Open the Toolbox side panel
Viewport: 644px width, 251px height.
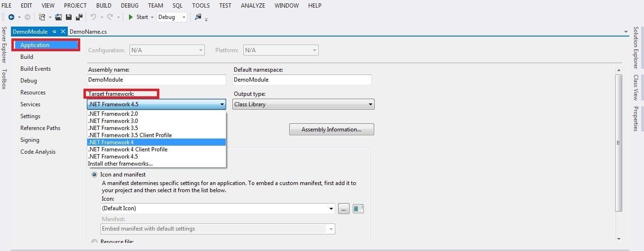tap(4, 79)
